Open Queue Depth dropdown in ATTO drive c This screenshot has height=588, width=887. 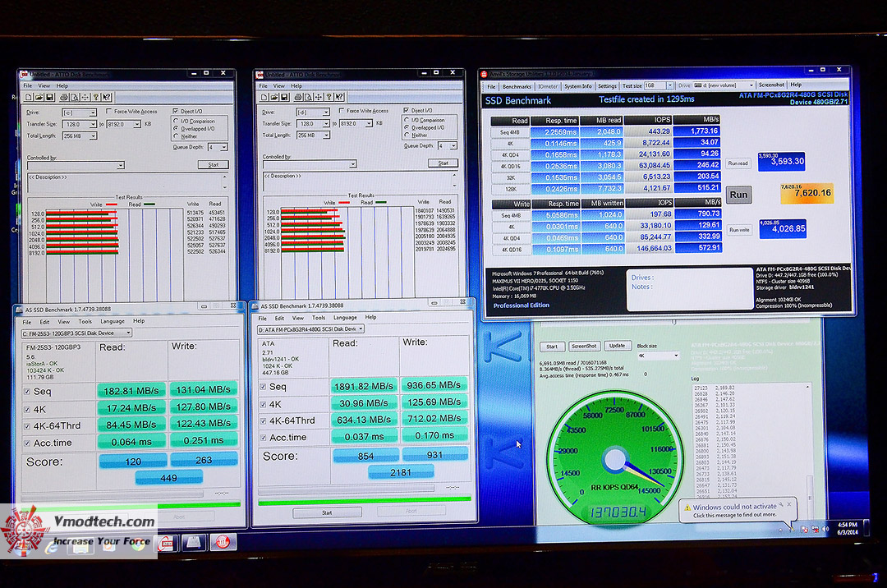click(224, 147)
